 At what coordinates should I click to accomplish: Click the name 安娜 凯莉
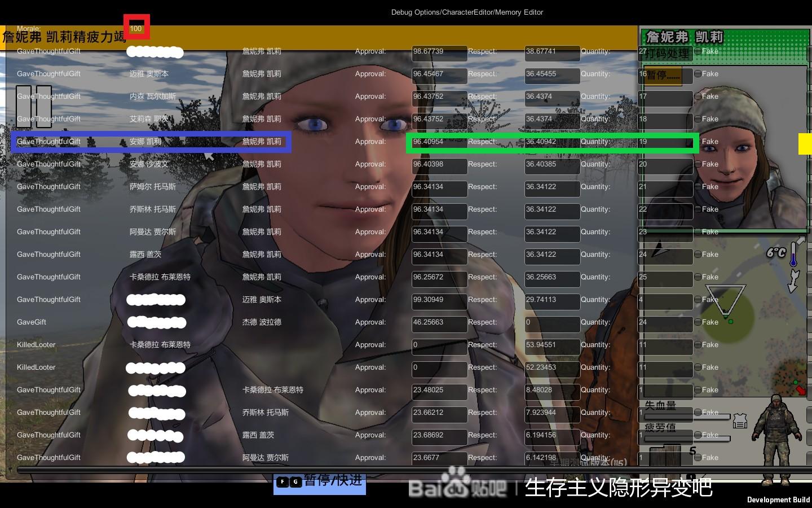coord(145,142)
